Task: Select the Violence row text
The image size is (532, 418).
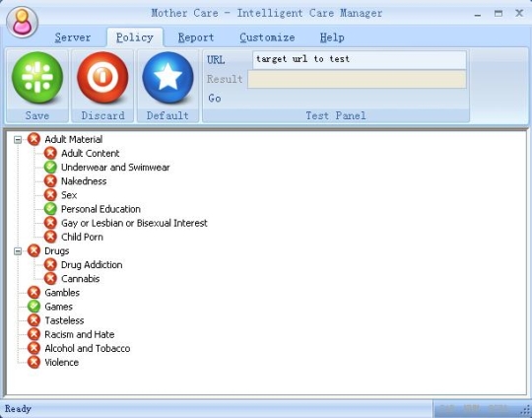Action: click(x=62, y=363)
